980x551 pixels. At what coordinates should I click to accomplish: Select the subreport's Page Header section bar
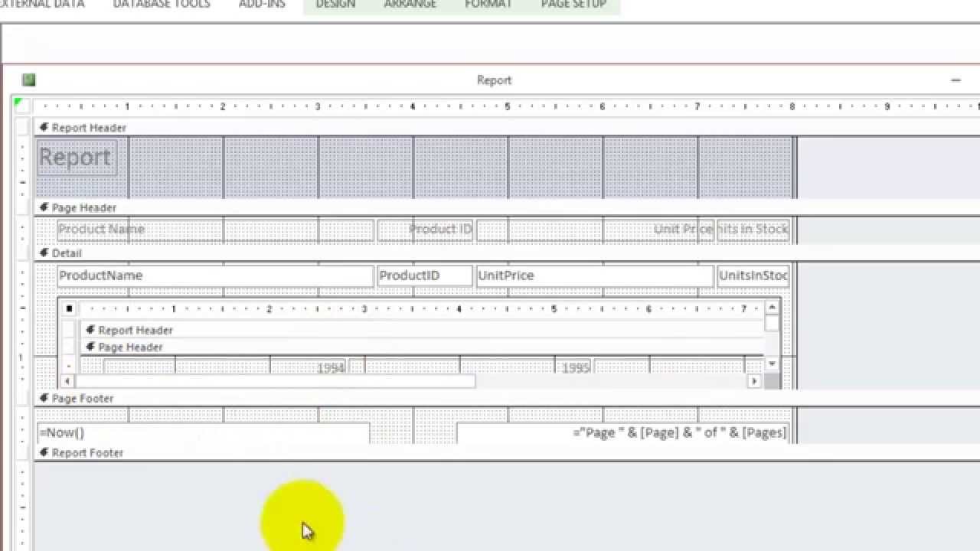coord(422,347)
